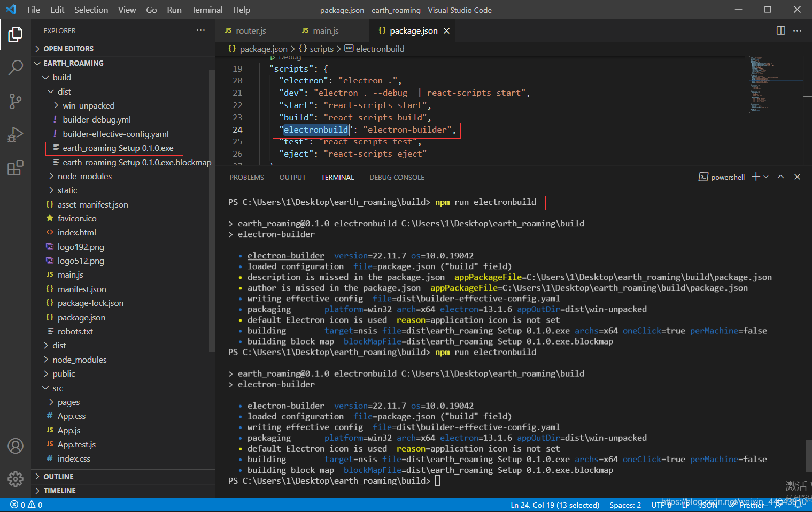
Task: Select the TERMINAL panel tab
Action: 337,177
